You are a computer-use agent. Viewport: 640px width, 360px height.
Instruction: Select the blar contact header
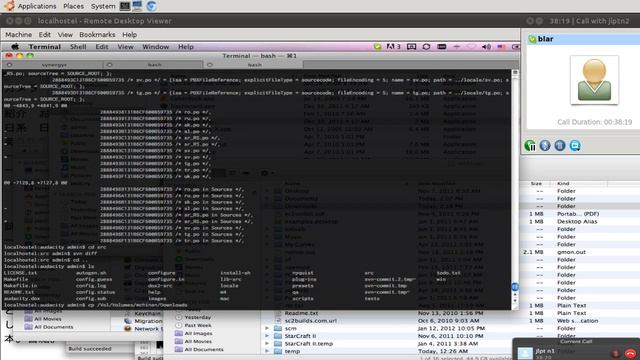click(583, 39)
